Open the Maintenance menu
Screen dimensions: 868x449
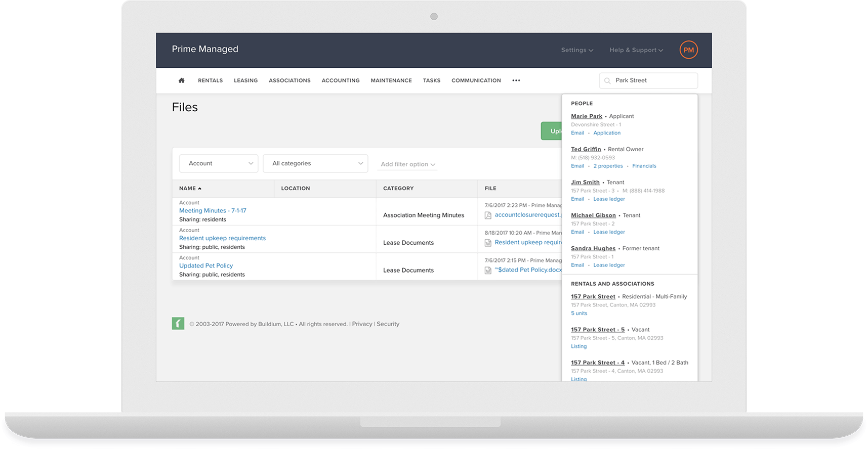pyautogui.click(x=391, y=80)
